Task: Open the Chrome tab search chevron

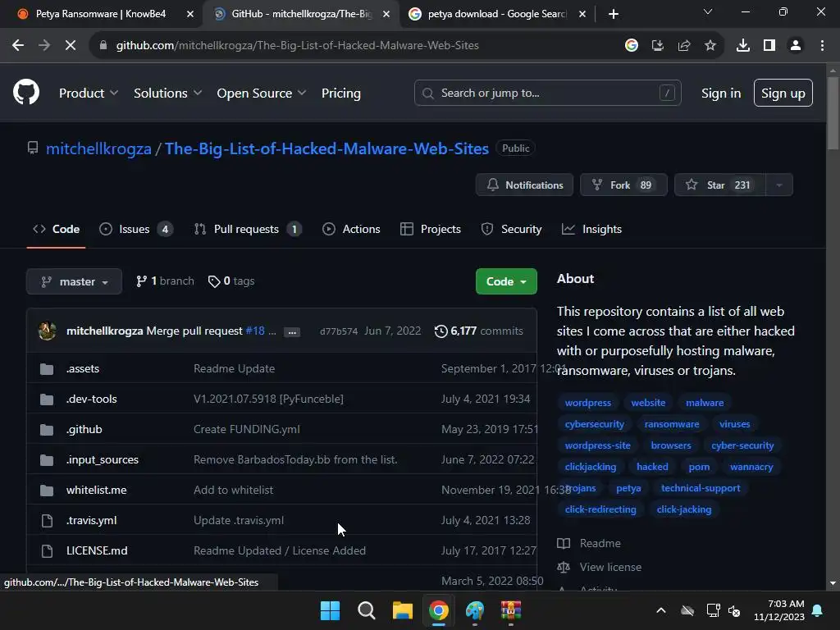Action: point(708,11)
